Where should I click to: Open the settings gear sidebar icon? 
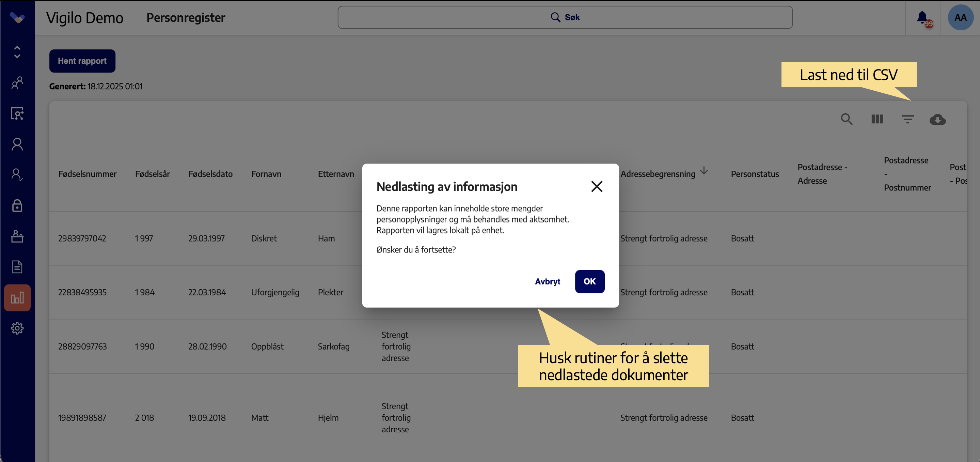(x=17, y=328)
